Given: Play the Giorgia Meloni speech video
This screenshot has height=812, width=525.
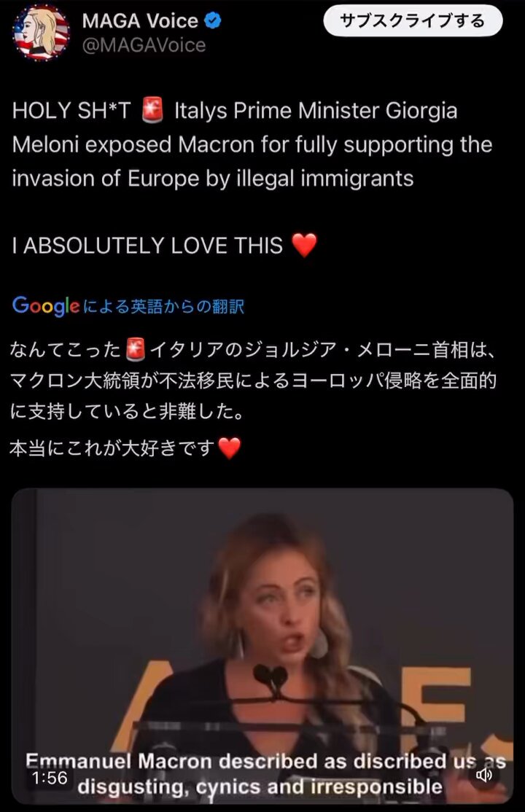Looking at the screenshot, I should pos(262,645).
